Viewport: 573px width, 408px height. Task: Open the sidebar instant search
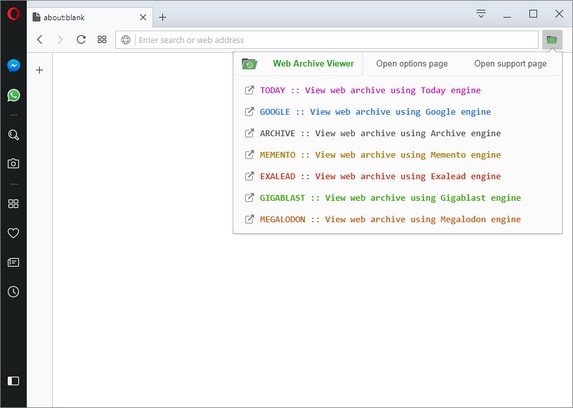(x=14, y=135)
